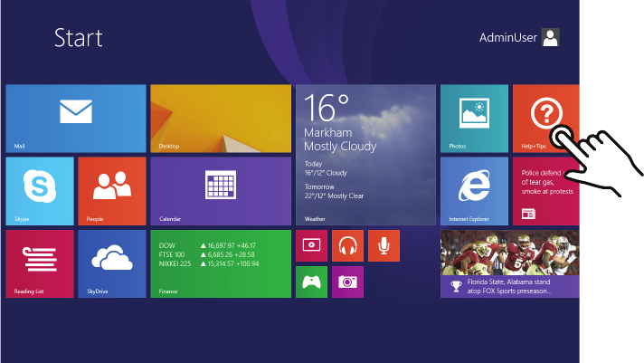The width and height of the screenshot is (644, 363).
Task: Open the Calendar tile
Action: [221, 191]
